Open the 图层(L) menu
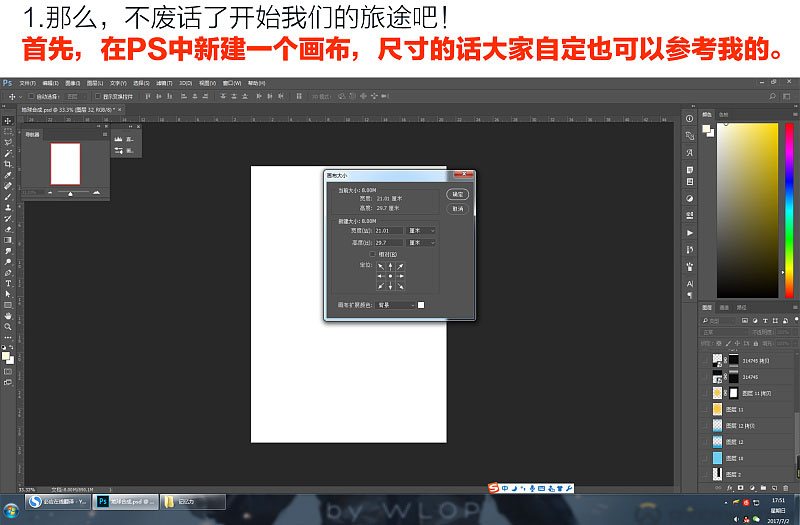This screenshot has width=800, height=525. pyautogui.click(x=95, y=83)
